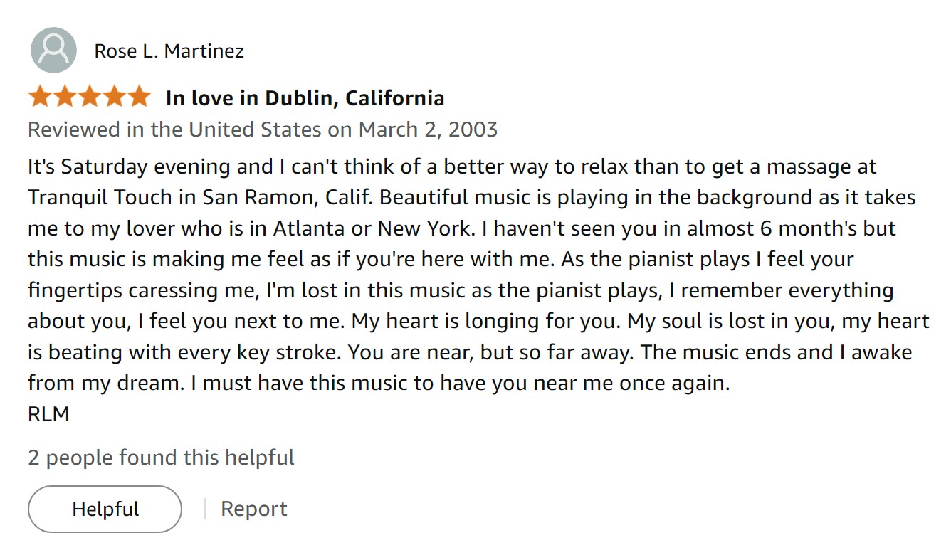
Task: Click the reviewer's profile avatar icon
Action: [x=53, y=50]
